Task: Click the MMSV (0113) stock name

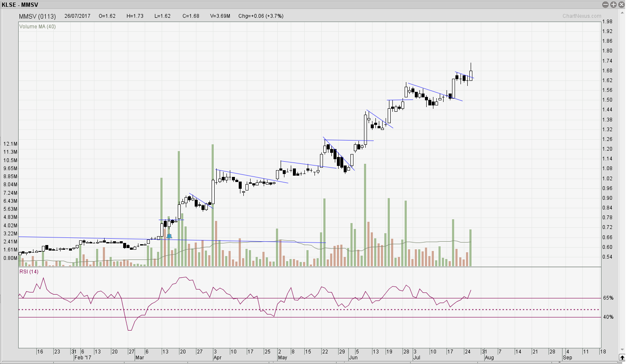Action: [x=37, y=17]
